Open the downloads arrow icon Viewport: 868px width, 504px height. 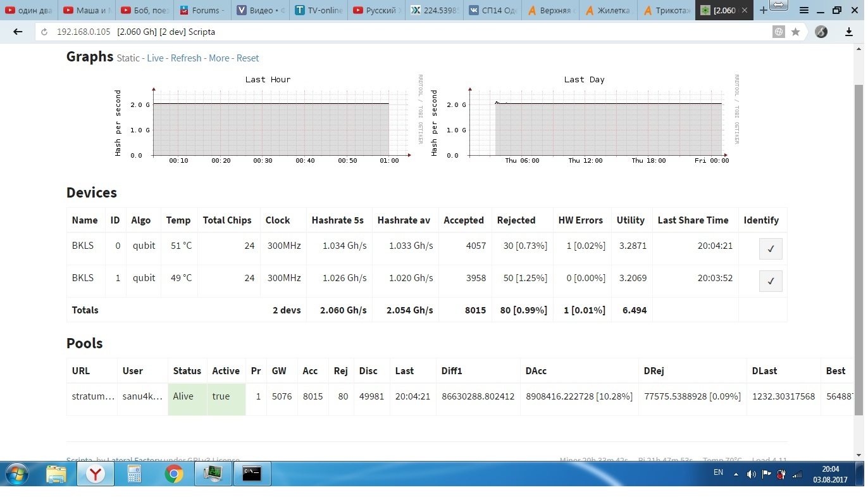pyautogui.click(x=849, y=32)
